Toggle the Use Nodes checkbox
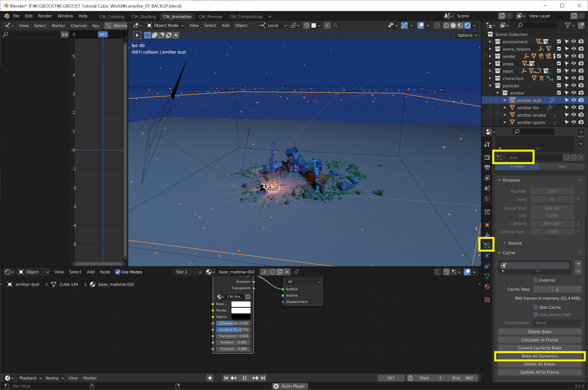The width and height of the screenshot is (588, 390). click(118, 272)
